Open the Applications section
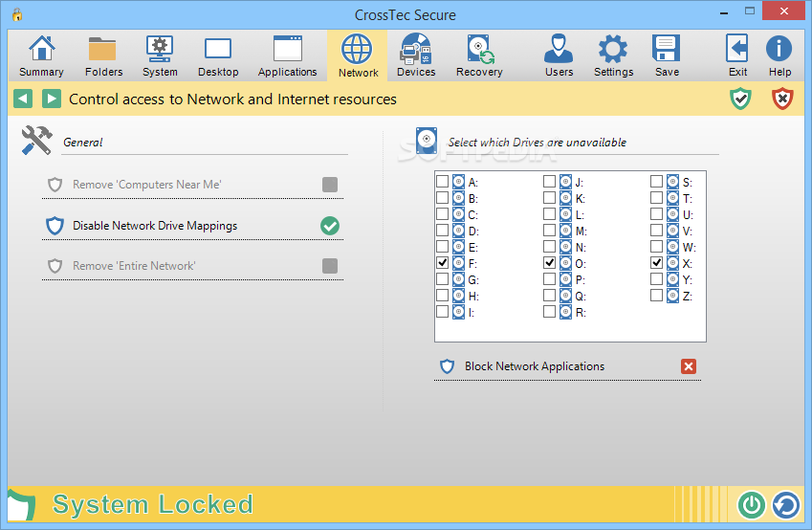 pyautogui.click(x=288, y=55)
